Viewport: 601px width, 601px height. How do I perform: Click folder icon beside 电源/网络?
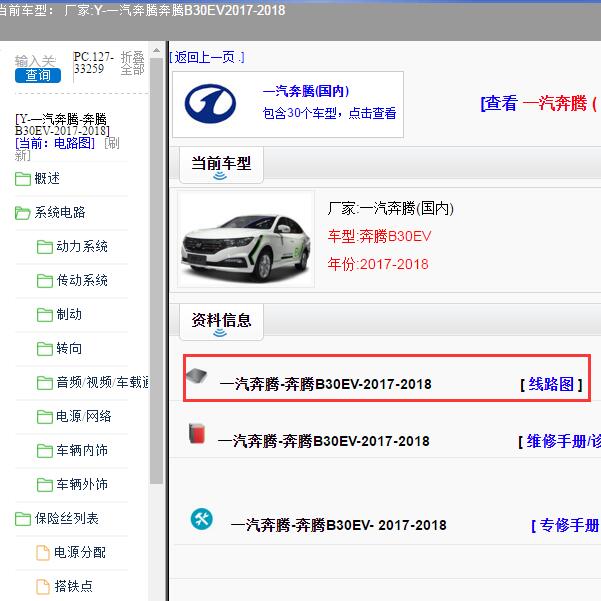tap(45, 417)
